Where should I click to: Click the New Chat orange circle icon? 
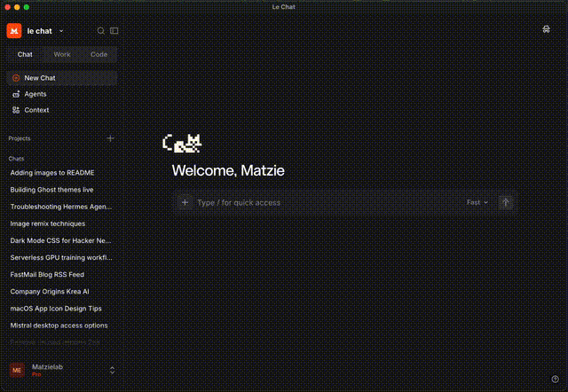pyautogui.click(x=16, y=78)
